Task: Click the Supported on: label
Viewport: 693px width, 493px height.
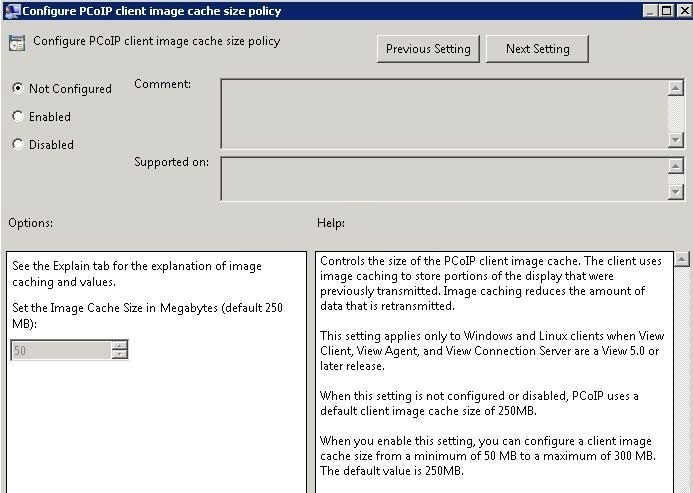Action: point(171,162)
